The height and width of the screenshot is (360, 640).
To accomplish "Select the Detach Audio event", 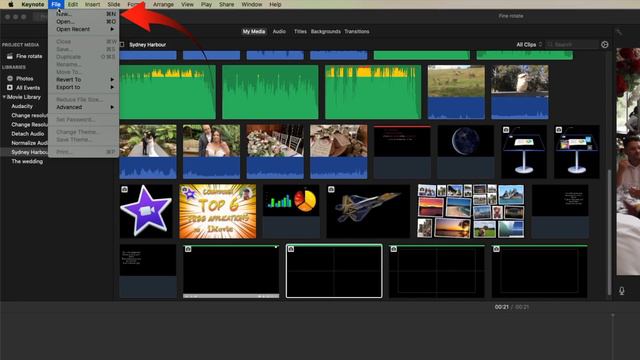I will pos(28,134).
